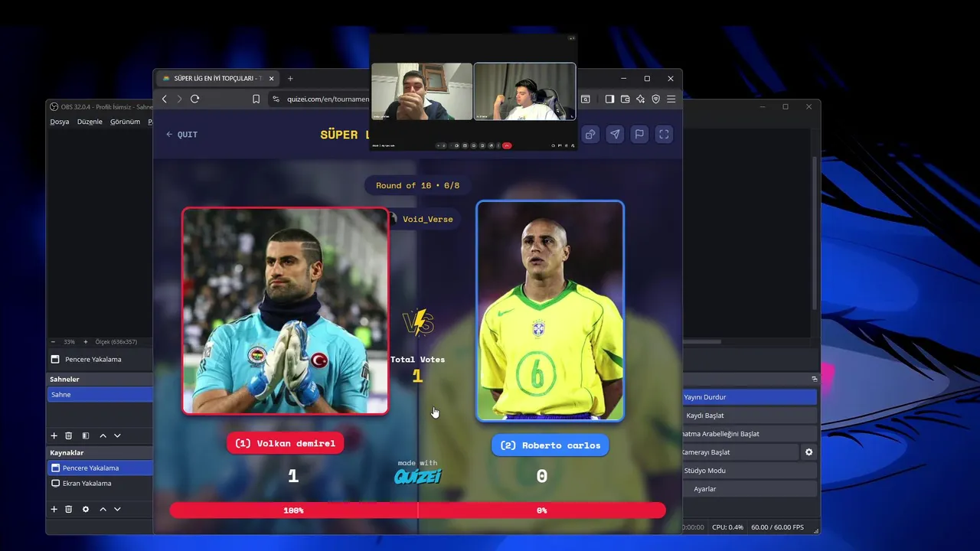Open Dosya menu in OBS
Image resolution: width=980 pixels, height=551 pixels.
point(60,122)
